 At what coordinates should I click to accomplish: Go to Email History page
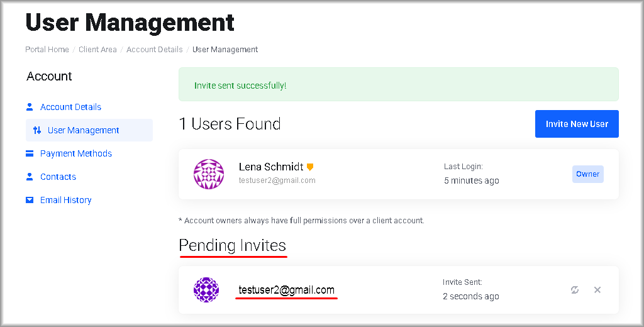tap(65, 200)
